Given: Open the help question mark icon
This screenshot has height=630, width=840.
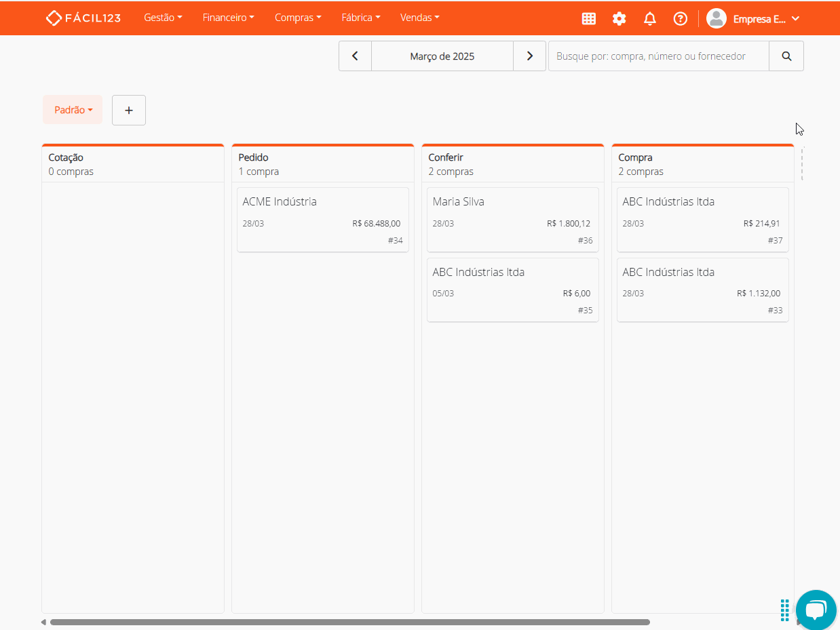Looking at the screenshot, I should click(x=681, y=19).
